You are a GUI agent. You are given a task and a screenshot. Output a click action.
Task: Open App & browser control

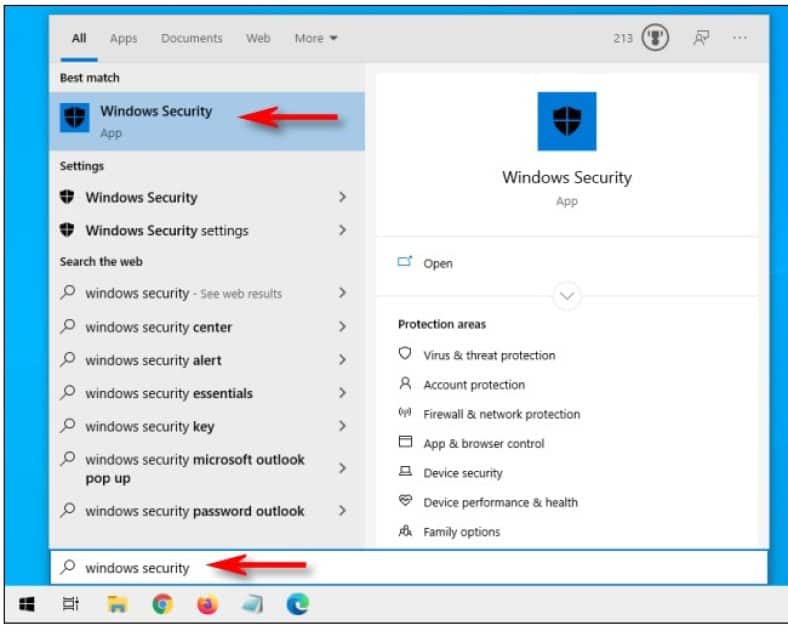(483, 444)
